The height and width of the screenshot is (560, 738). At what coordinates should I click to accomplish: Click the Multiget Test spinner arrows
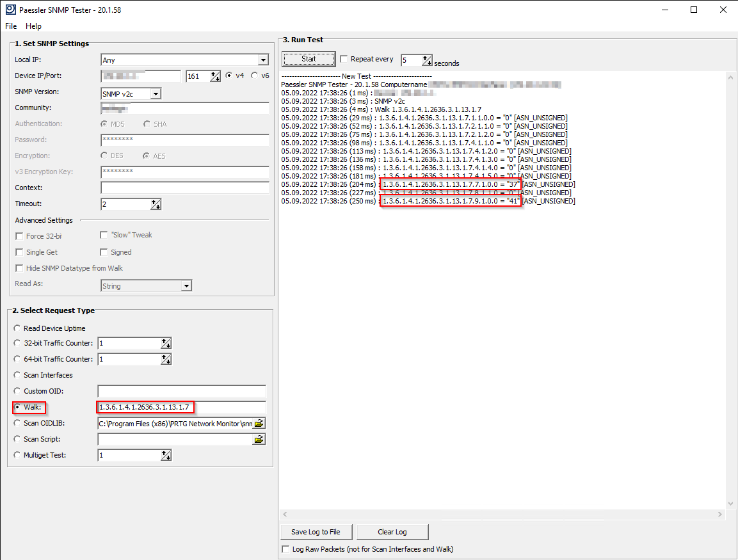coord(166,455)
